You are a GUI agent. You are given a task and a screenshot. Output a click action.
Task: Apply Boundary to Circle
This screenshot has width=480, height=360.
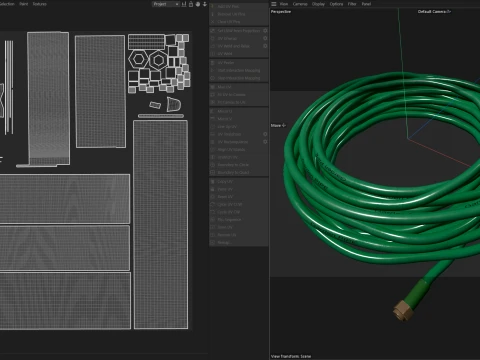coord(239,165)
